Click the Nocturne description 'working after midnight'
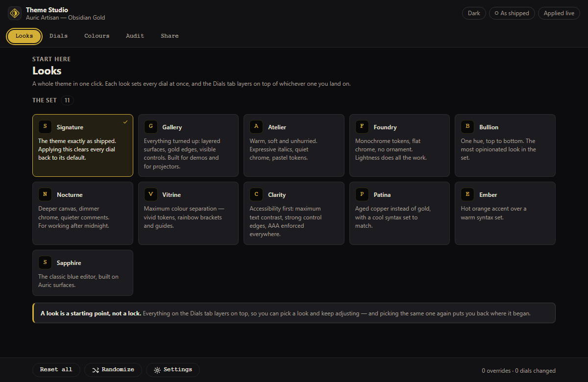Screen dimensions: 588x382 point(73,217)
